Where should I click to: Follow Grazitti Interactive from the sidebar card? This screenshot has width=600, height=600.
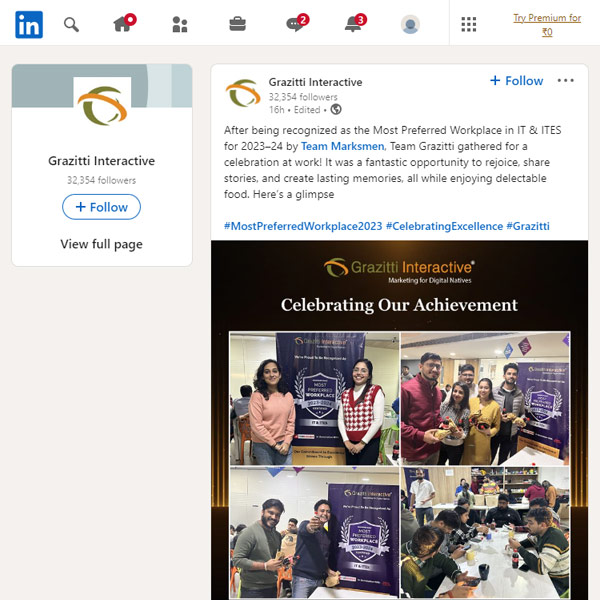click(101, 207)
